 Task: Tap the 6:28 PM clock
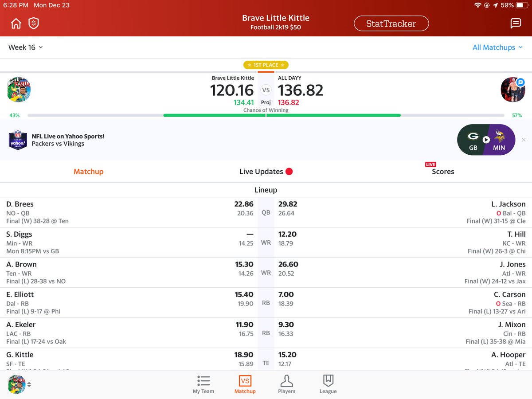click(x=16, y=5)
